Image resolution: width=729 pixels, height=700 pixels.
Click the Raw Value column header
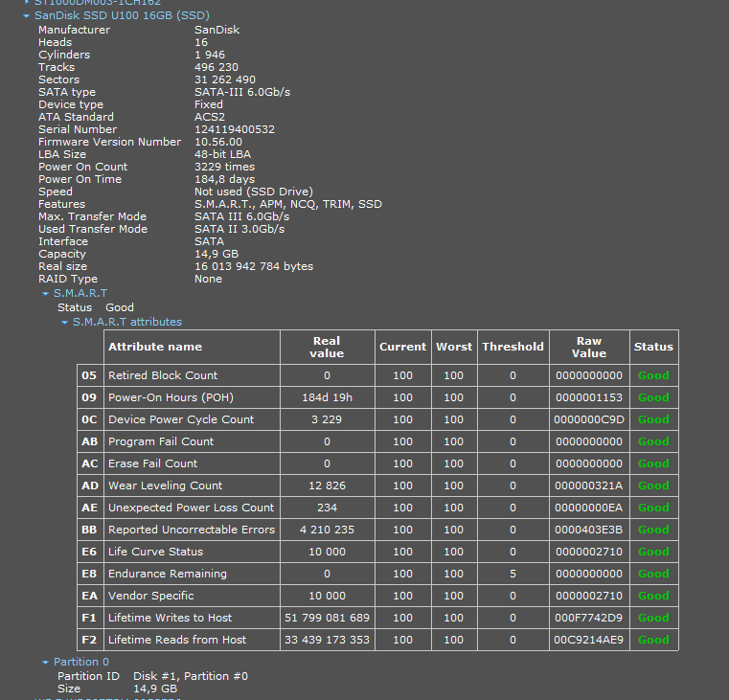point(589,348)
